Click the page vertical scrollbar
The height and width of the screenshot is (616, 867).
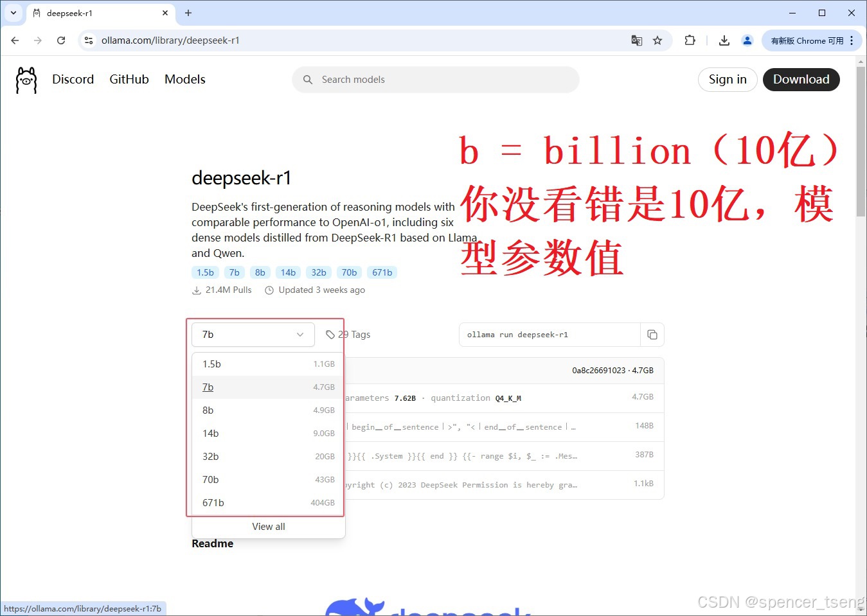(x=861, y=141)
